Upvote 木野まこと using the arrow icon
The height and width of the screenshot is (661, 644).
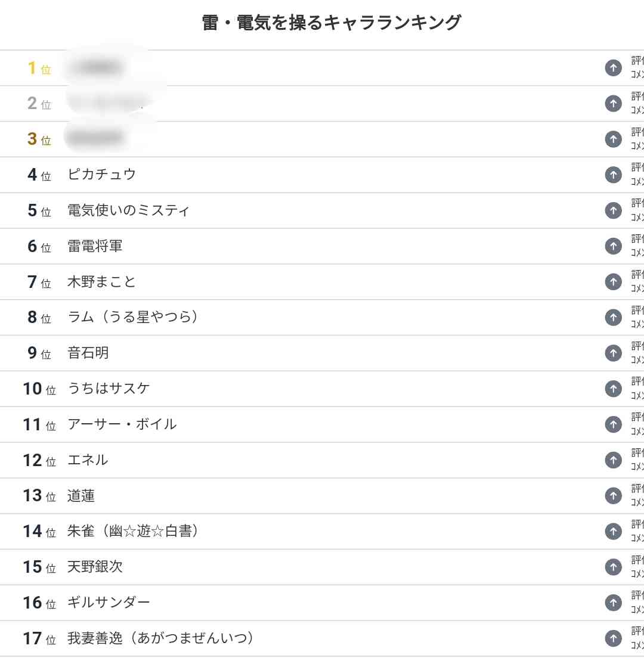(x=613, y=281)
